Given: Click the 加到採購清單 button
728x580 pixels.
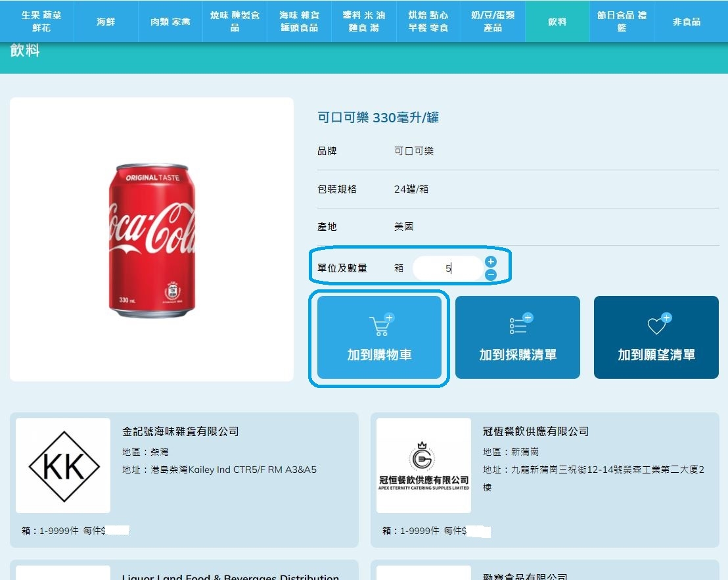Looking at the screenshot, I should [518, 337].
